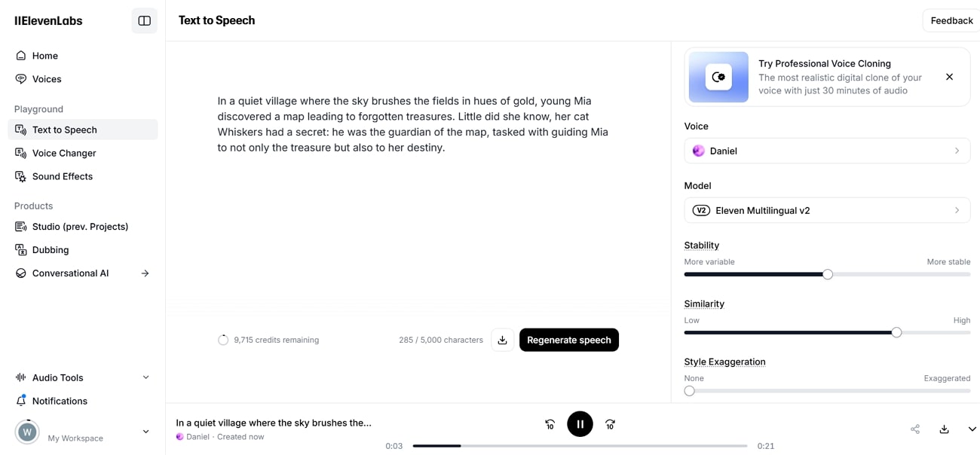
Task: Click the Voices icon in sidebar
Action: pos(21,79)
